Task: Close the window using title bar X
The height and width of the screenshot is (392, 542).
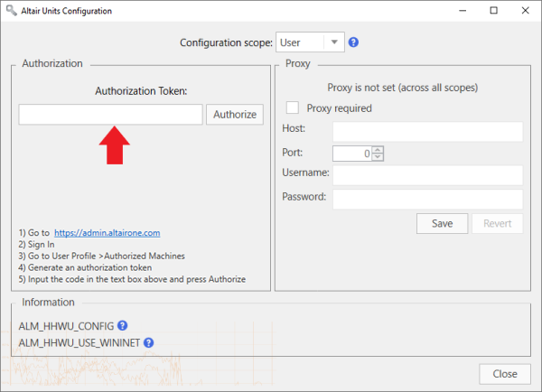Action: (x=525, y=11)
